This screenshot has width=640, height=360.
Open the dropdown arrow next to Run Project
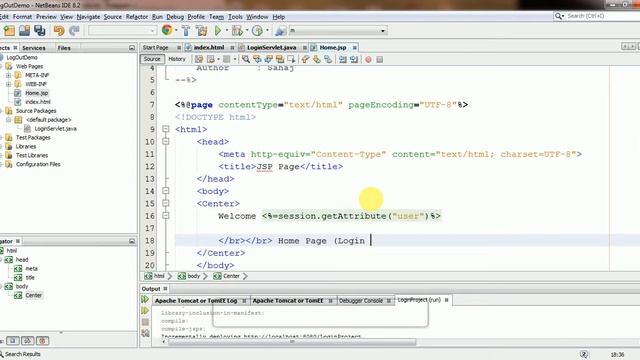pyautogui.click(x=227, y=31)
